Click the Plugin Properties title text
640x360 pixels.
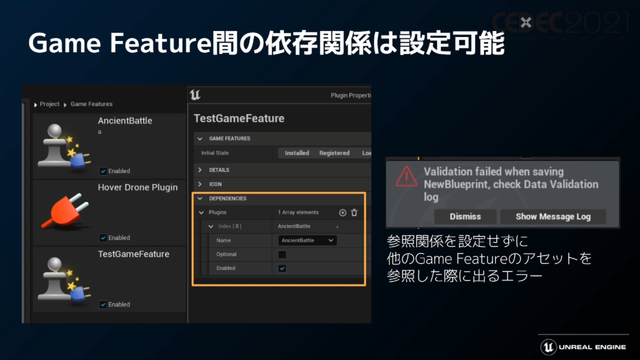tap(350, 95)
